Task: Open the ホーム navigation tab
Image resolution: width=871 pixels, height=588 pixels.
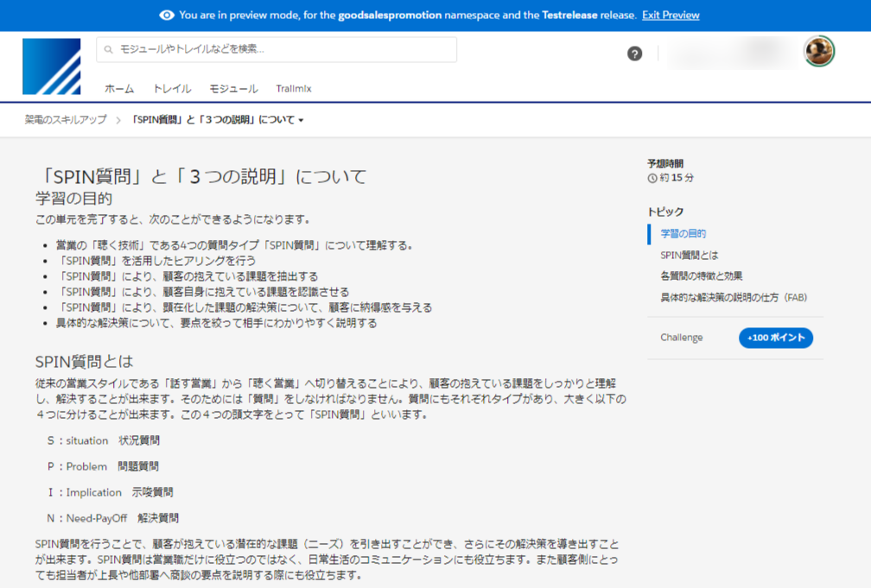Action: coord(119,89)
